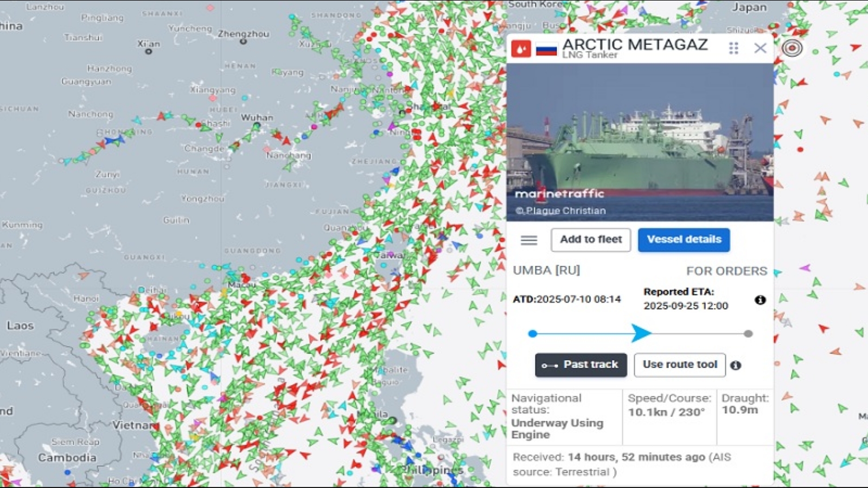
Task: Click reported ETA 2025-09-25 12:00 value
Action: tap(686, 306)
